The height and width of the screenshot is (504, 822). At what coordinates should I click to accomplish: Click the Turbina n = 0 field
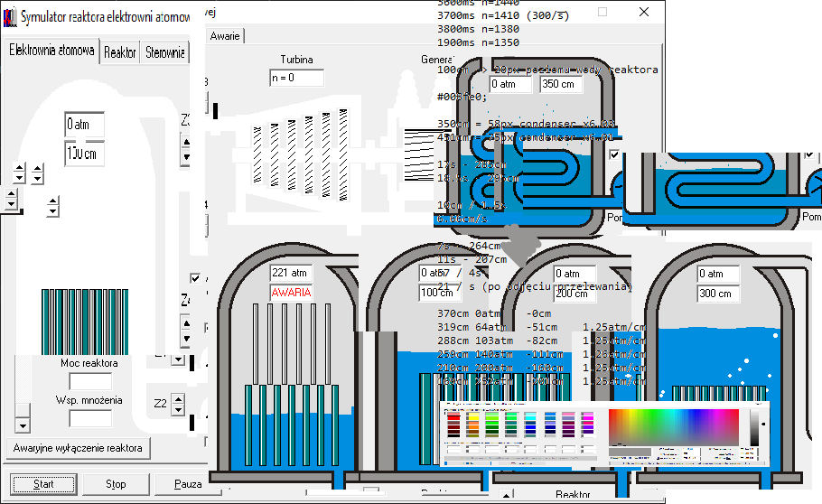(296, 78)
